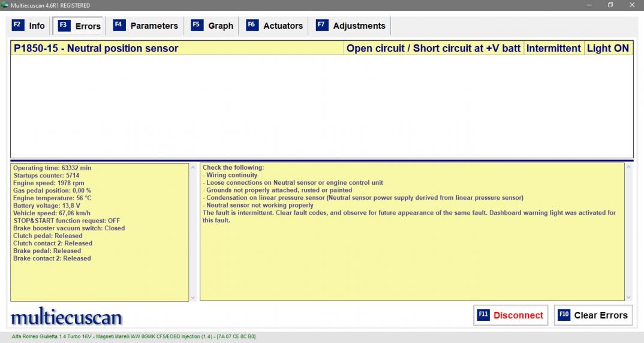This screenshot has height=343, width=644.
Task: Select the Errors tab
Action: (x=79, y=26)
